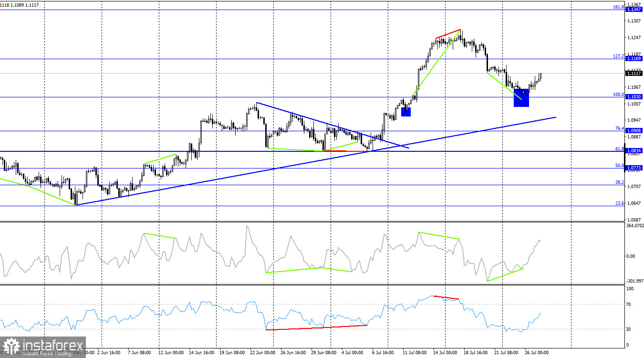644x358 pixels.
Task: Click the 26 Jul 00:00 time label
Action: tap(538, 353)
